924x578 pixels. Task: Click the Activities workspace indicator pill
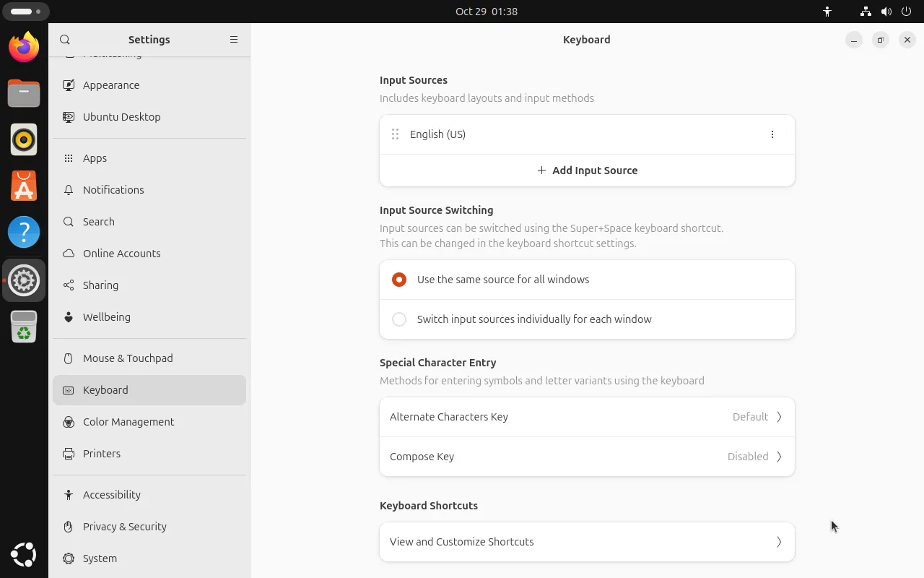26,12
